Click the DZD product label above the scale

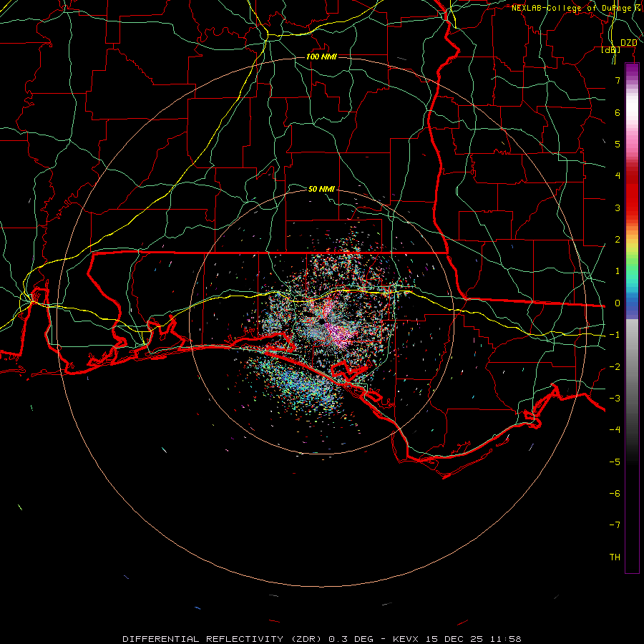coord(628,43)
